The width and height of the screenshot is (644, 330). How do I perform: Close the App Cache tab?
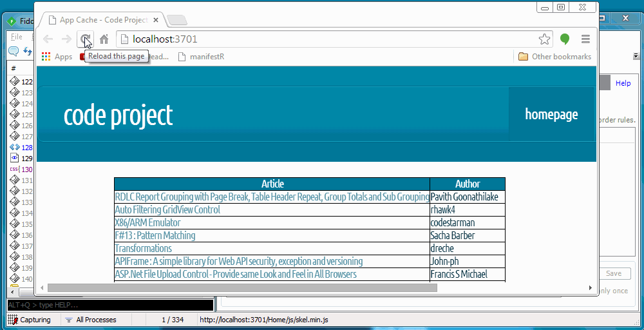click(156, 20)
